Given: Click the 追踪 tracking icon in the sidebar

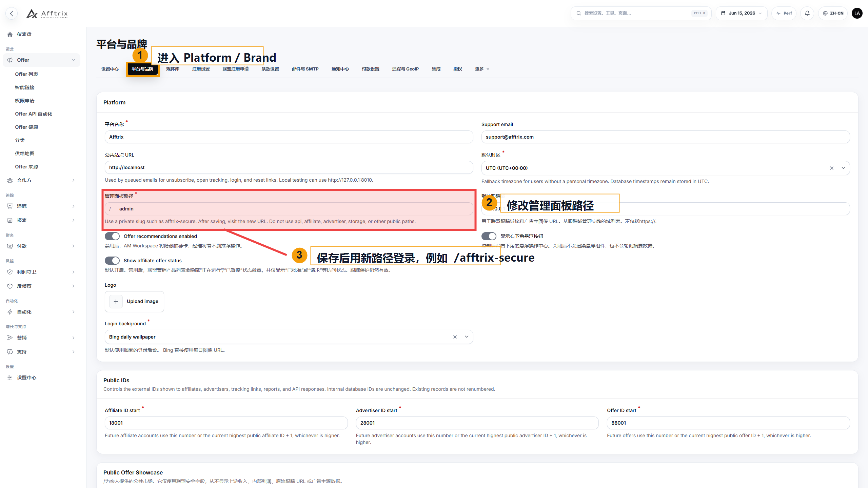Looking at the screenshot, I should [x=10, y=206].
